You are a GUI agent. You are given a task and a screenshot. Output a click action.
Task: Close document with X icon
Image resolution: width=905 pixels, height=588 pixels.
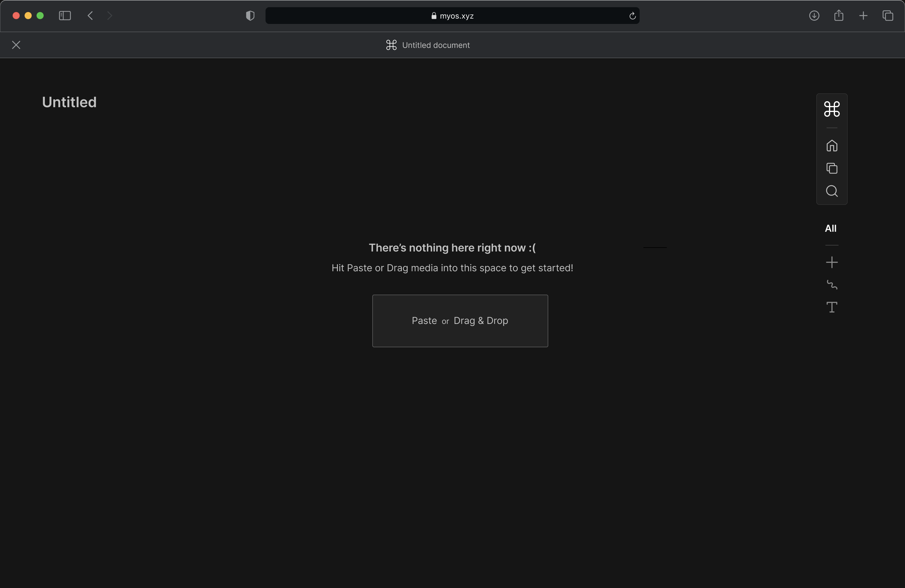point(16,45)
